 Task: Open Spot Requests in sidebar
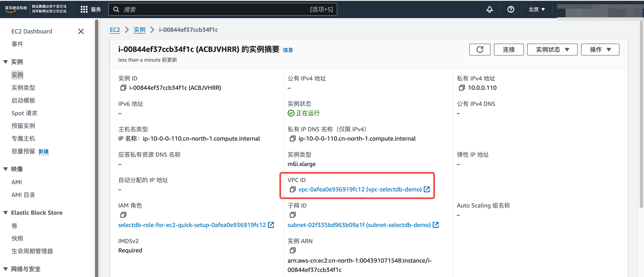pos(24,113)
